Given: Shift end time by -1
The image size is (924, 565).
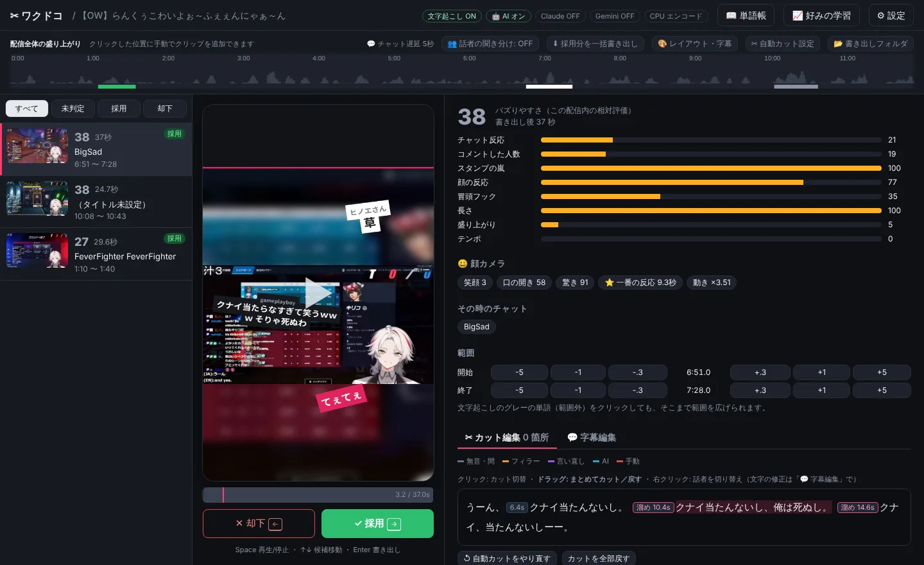Looking at the screenshot, I should (578, 390).
